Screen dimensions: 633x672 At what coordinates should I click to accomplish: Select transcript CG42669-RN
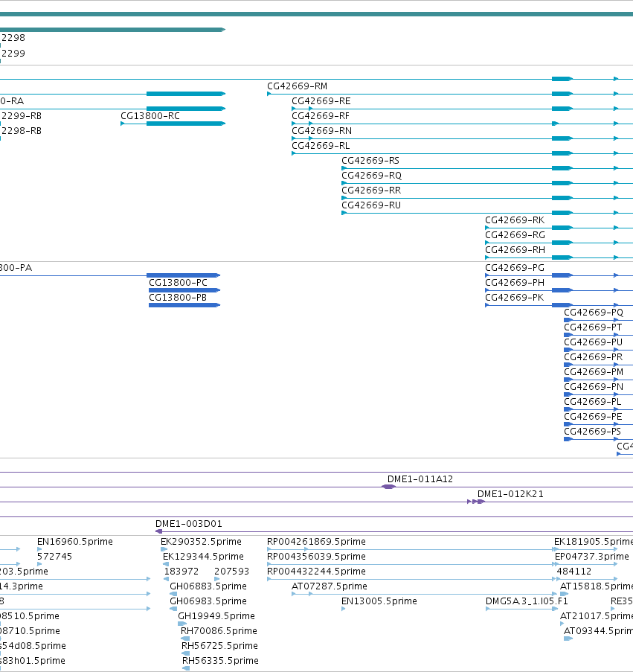point(321,131)
